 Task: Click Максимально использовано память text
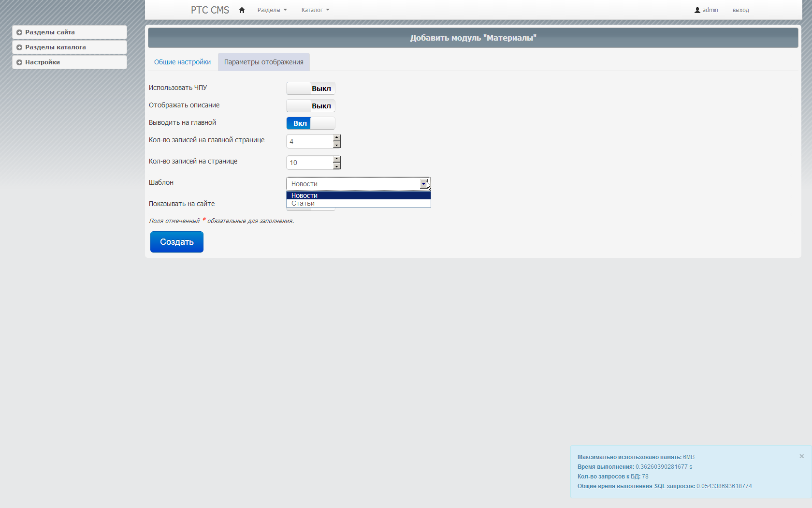[629, 457]
